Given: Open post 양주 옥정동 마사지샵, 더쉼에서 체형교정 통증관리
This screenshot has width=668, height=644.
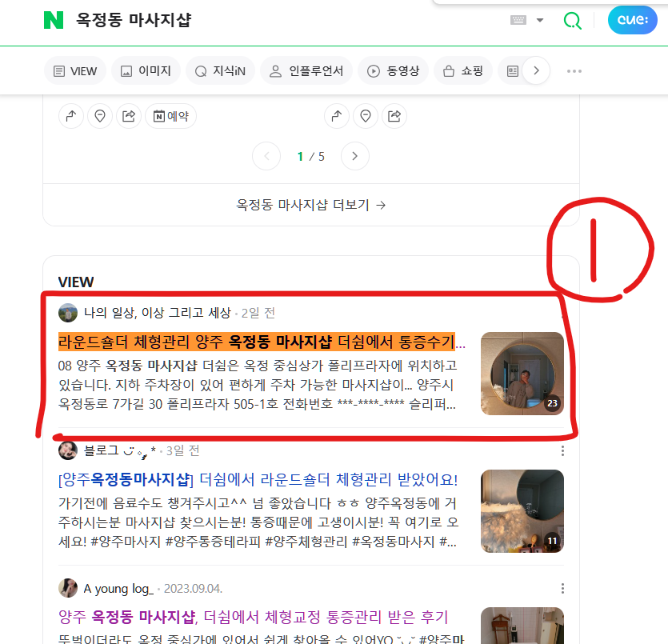Looking at the screenshot, I should coord(254,617).
